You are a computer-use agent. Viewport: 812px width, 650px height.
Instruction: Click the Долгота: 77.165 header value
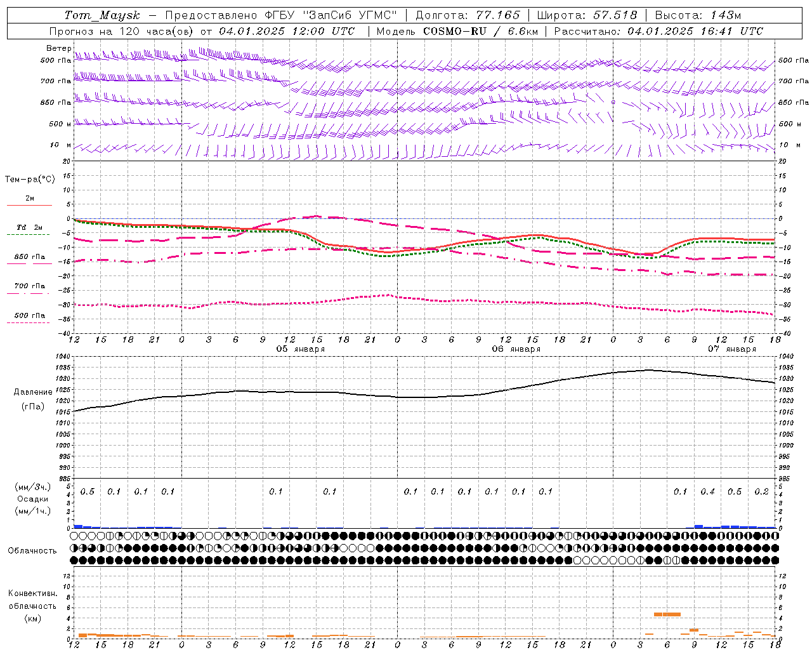pyautogui.click(x=468, y=15)
